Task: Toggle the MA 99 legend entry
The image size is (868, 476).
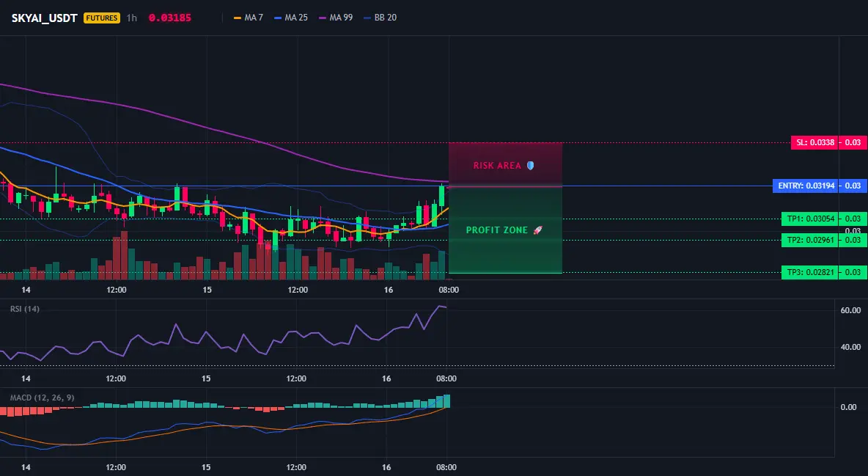Action: 336,18
